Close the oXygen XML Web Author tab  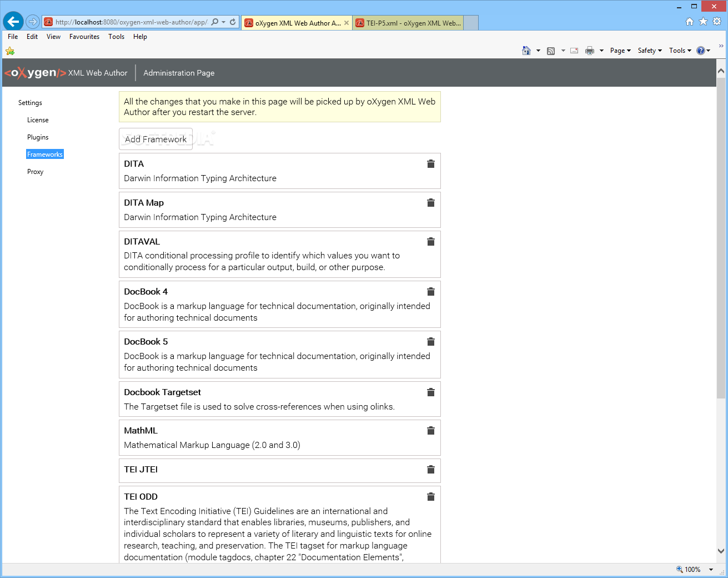pyautogui.click(x=347, y=23)
